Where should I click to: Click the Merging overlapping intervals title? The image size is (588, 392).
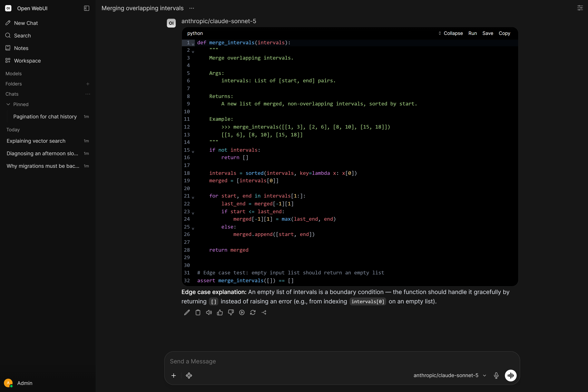point(142,8)
